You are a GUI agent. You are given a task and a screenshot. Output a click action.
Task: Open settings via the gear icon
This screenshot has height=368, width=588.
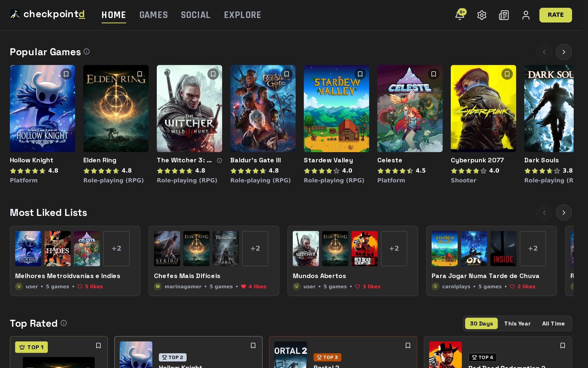(482, 15)
